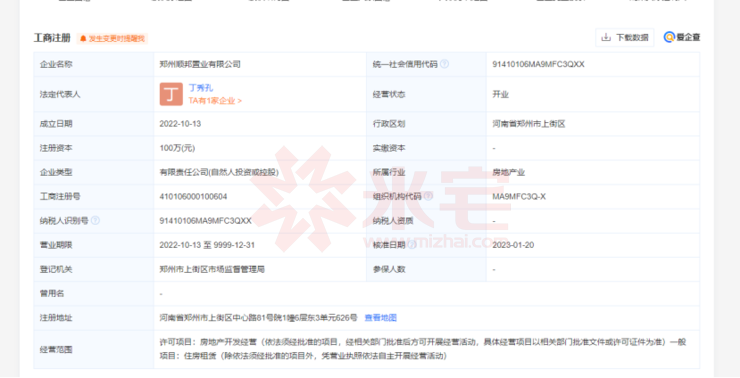Select operating status value 开业
Screen dimensions: 740x378
pos(500,94)
